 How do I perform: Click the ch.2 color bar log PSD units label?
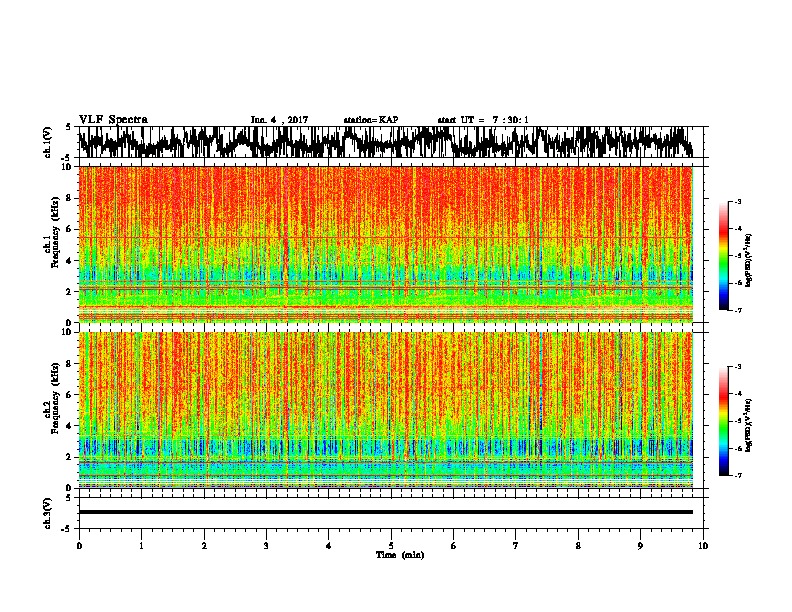(x=748, y=425)
